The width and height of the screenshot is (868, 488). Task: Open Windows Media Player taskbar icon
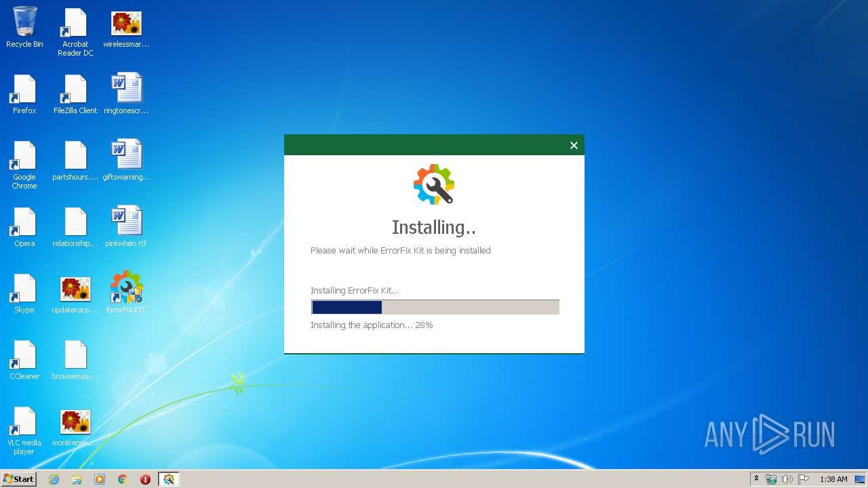point(100,479)
